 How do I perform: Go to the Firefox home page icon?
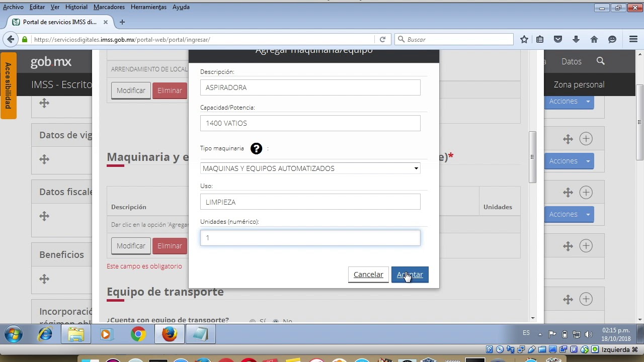[594, 39]
